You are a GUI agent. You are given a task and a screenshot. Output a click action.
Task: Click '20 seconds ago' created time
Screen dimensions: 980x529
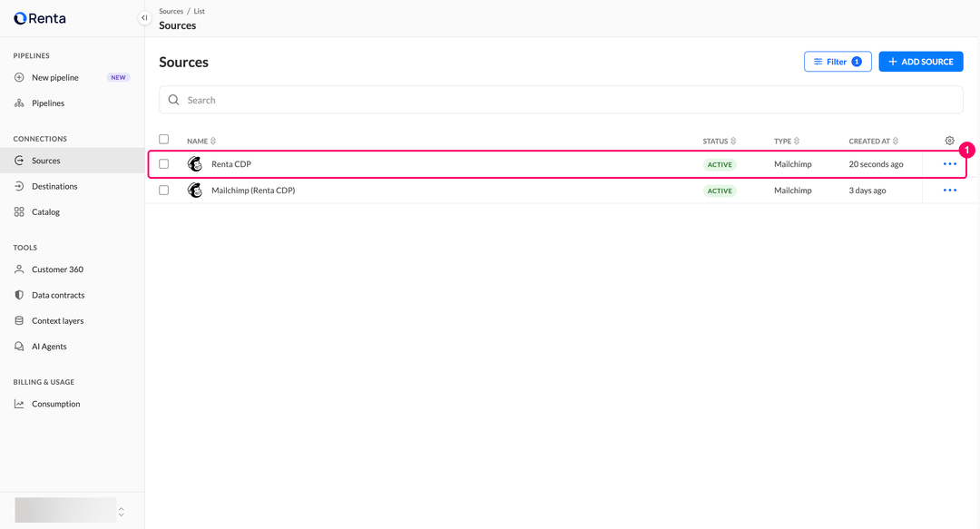(x=876, y=164)
